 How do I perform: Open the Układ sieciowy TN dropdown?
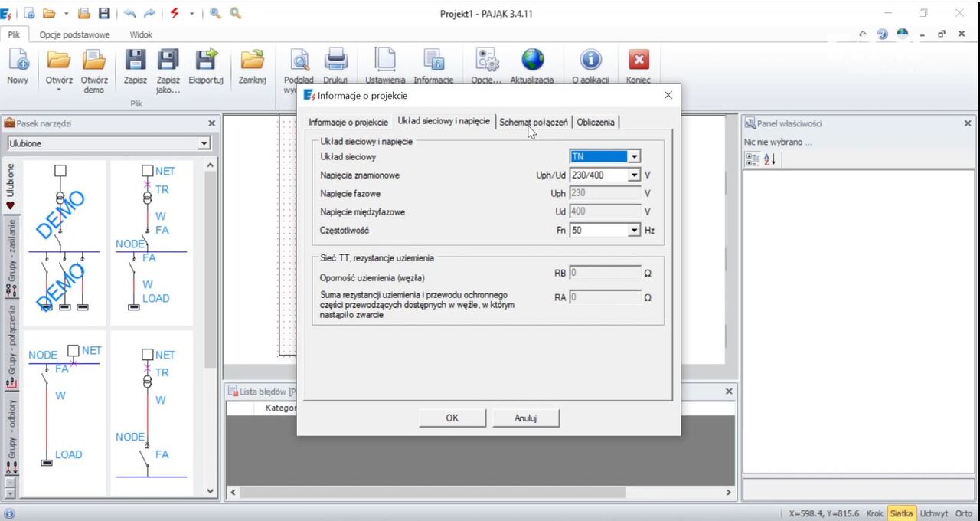634,156
